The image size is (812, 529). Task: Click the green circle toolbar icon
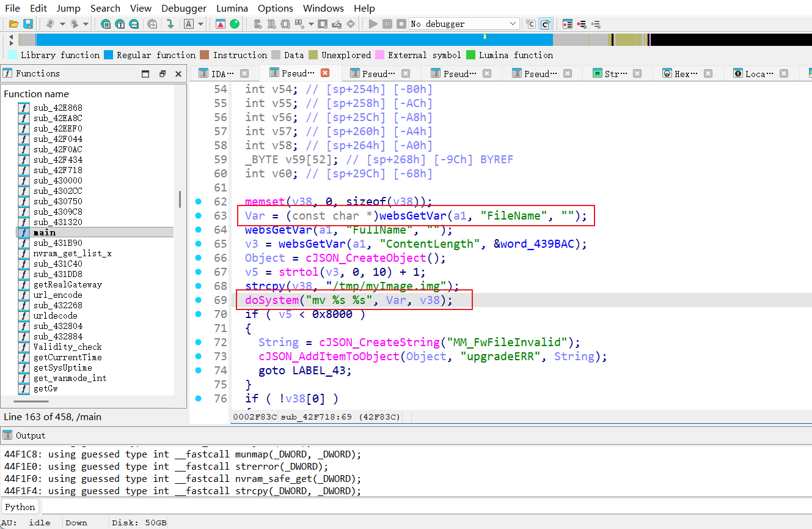coord(235,24)
